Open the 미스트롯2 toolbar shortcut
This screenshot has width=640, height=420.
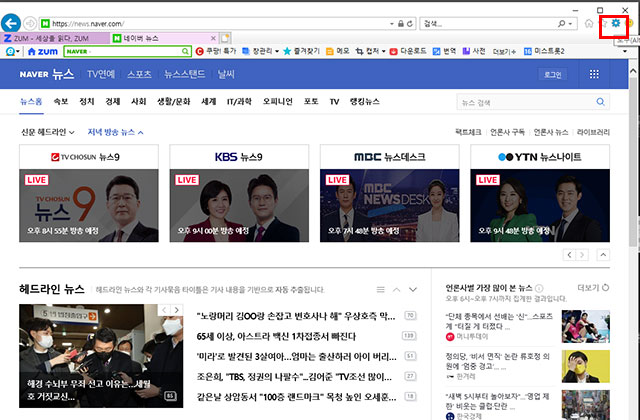click(x=544, y=51)
